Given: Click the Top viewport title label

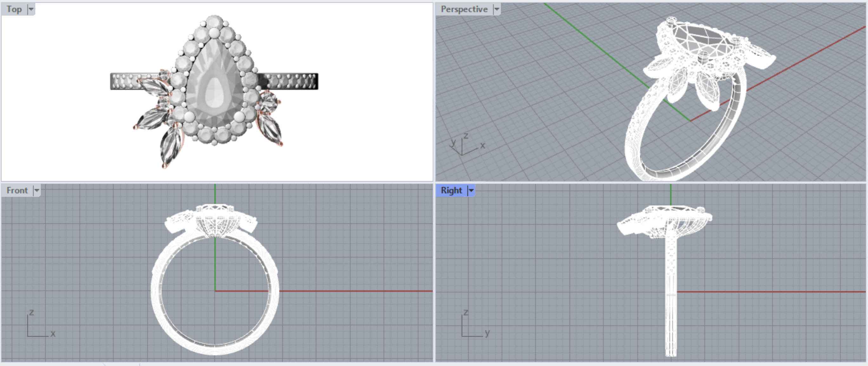Looking at the screenshot, I should point(14,10).
